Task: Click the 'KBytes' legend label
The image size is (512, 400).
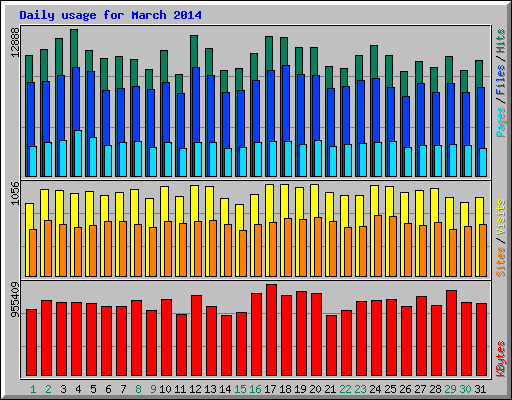Action: coord(501,359)
